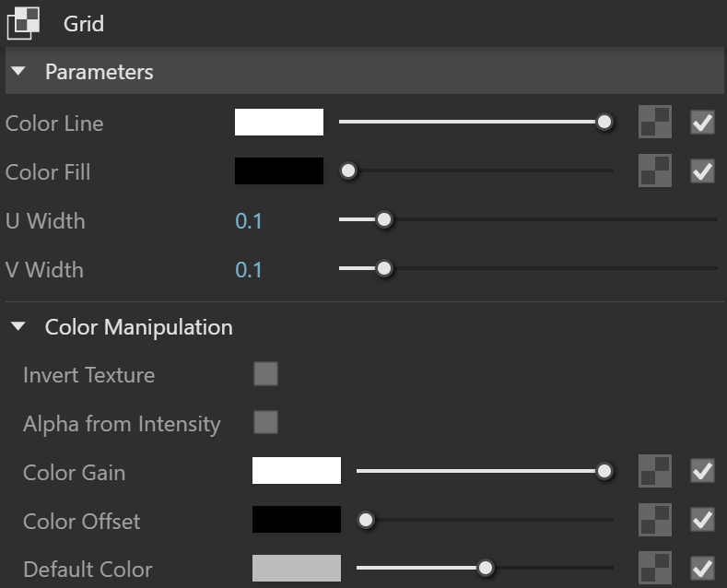Open the black Color Fill swatch
The image size is (727, 588).
pyautogui.click(x=279, y=171)
